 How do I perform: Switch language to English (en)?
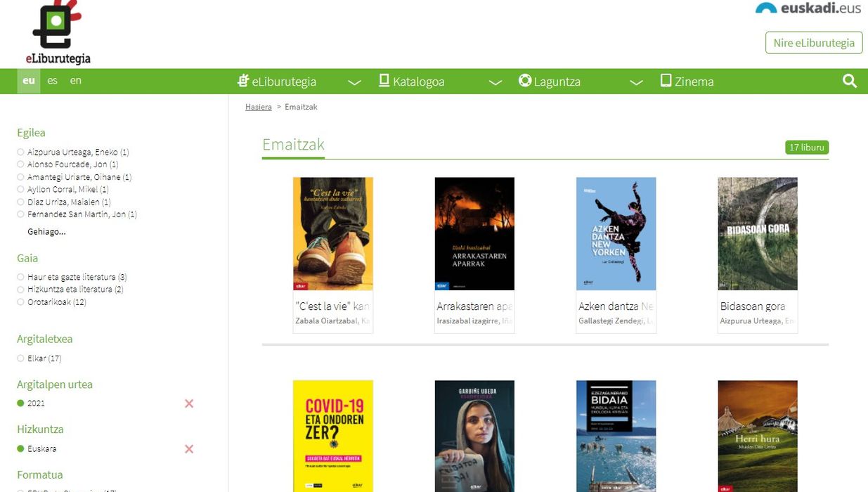(76, 81)
